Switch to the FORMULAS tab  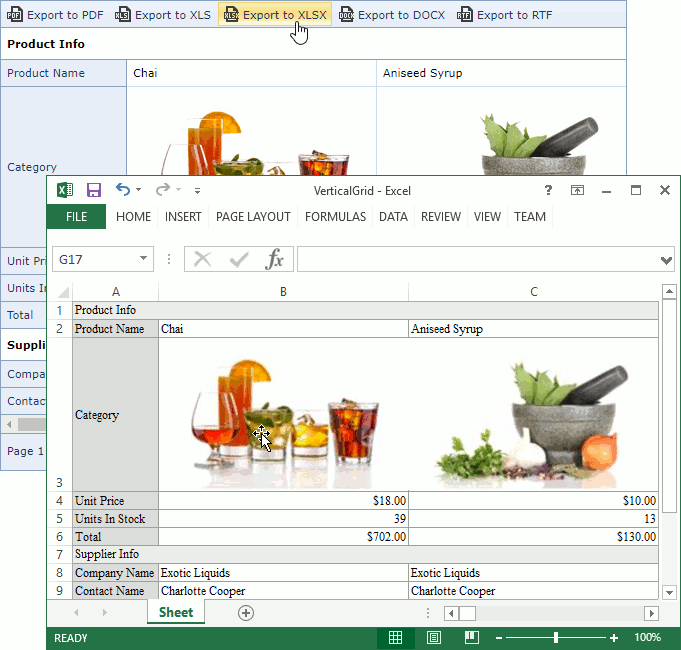[x=335, y=217]
